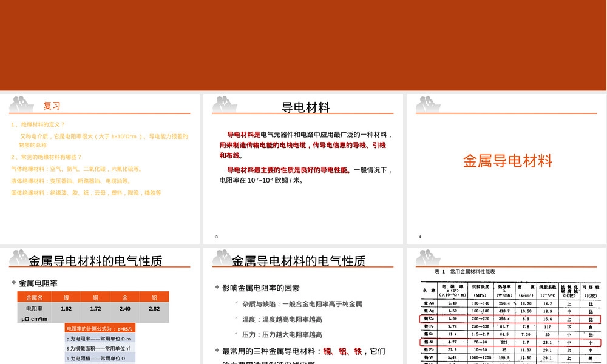
Task: Click the 'R 为电阻值' formula row
Action: tap(100, 359)
